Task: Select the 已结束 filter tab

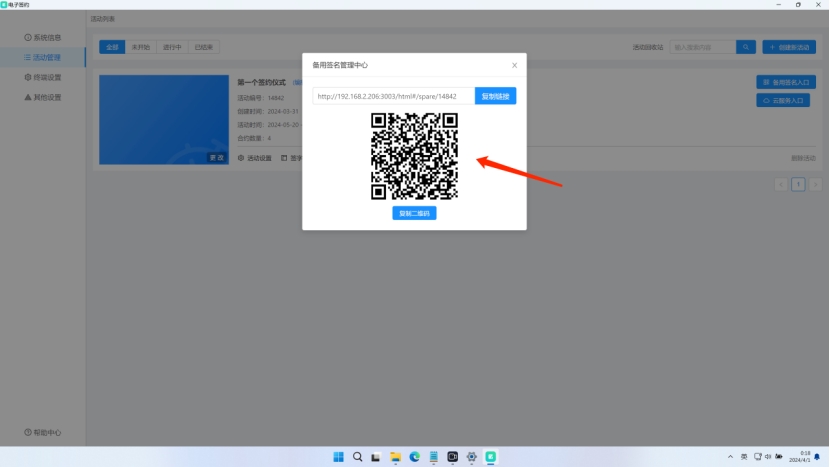Action: coord(204,47)
